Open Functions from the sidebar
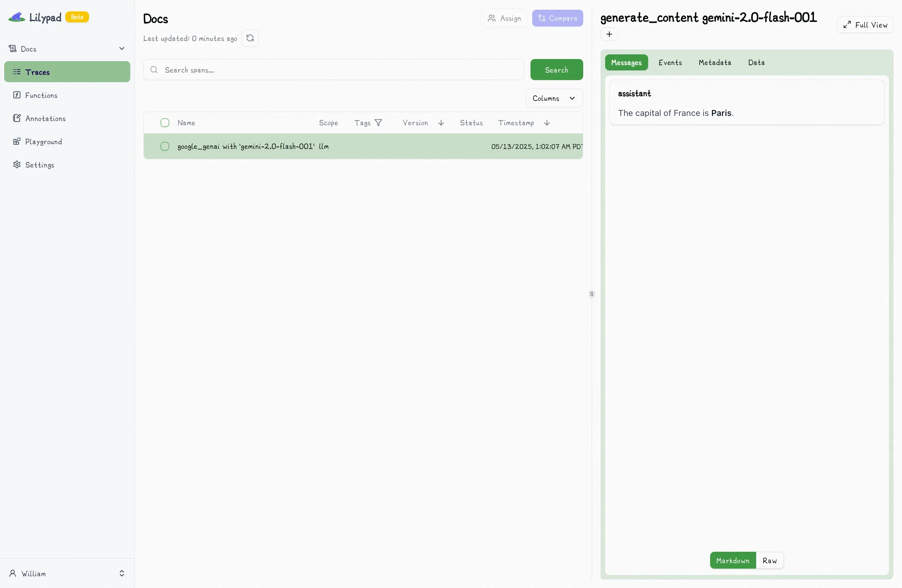The width and height of the screenshot is (902, 588). (x=41, y=95)
